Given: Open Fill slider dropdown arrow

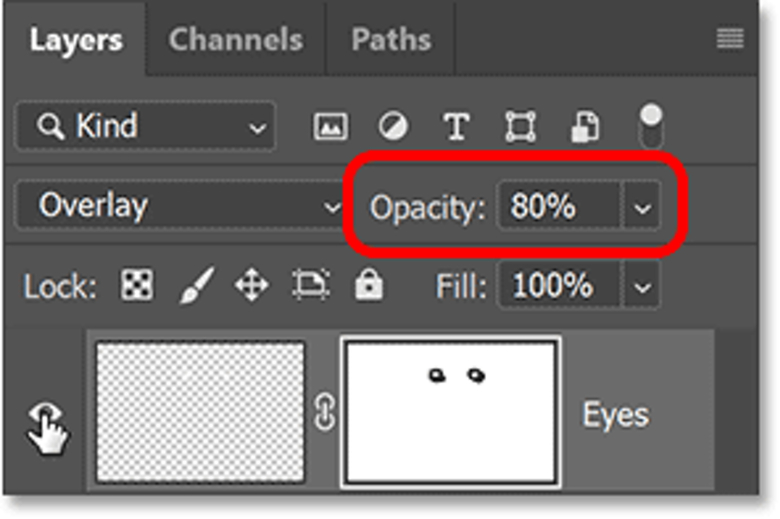Looking at the screenshot, I should (642, 286).
